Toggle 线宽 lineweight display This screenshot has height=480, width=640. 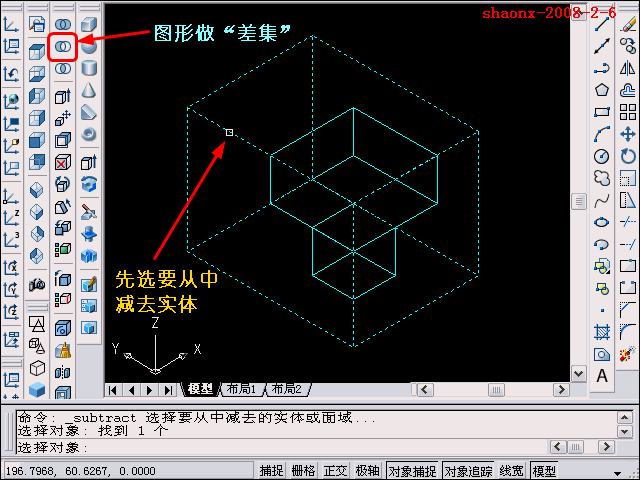(x=512, y=471)
